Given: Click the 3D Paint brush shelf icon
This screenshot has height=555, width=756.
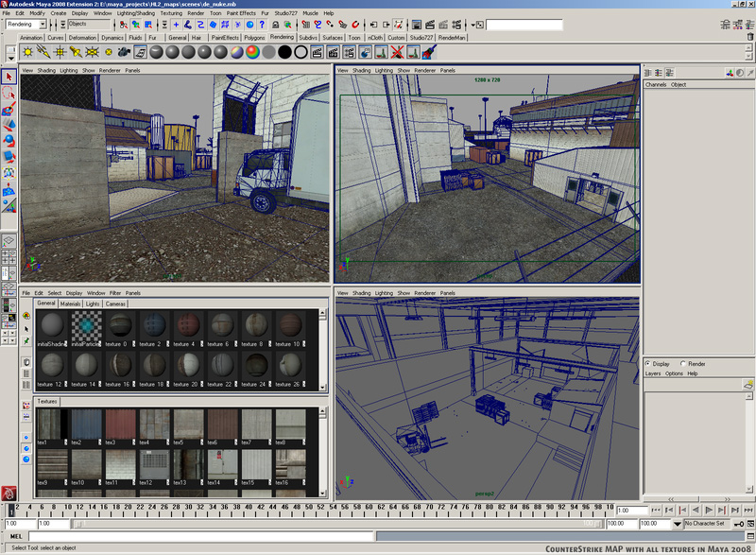Looking at the screenshot, I should (429, 52).
